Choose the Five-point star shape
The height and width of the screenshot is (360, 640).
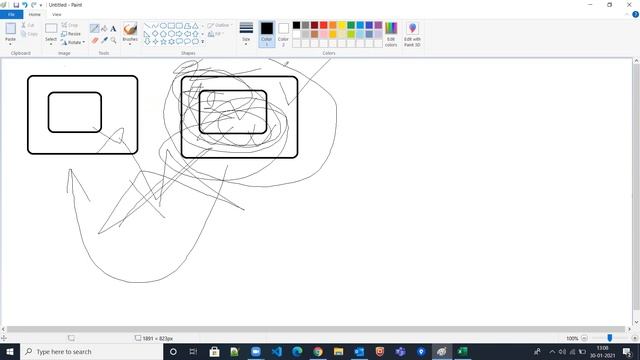pos(163,42)
